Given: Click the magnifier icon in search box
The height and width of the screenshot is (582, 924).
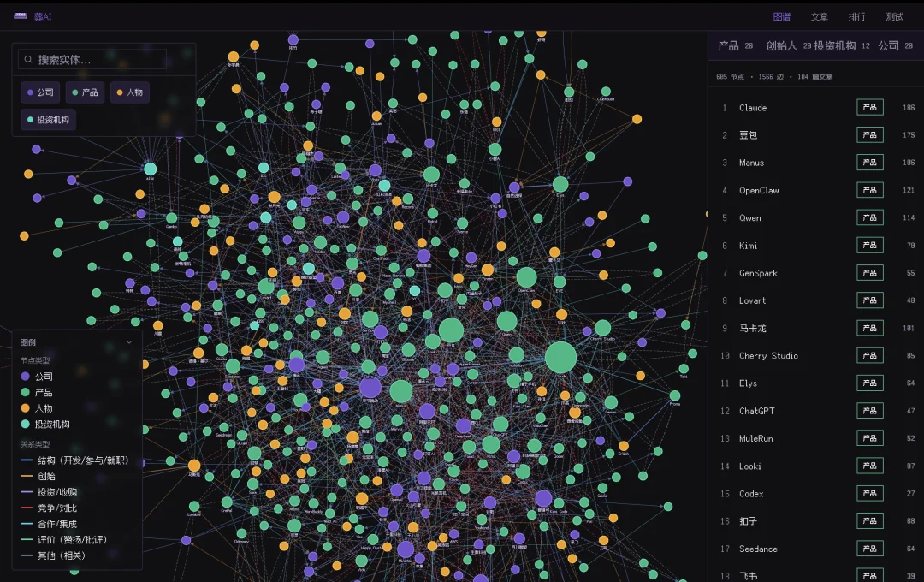Looking at the screenshot, I should (x=27, y=60).
